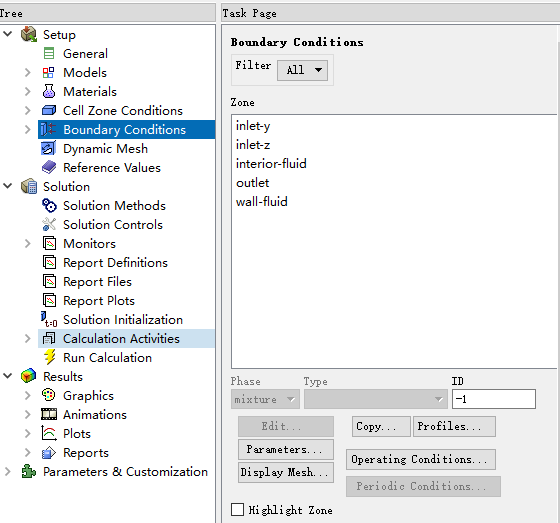Open the Filter All dropdown
This screenshot has height=523, width=560.
click(x=302, y=70)
